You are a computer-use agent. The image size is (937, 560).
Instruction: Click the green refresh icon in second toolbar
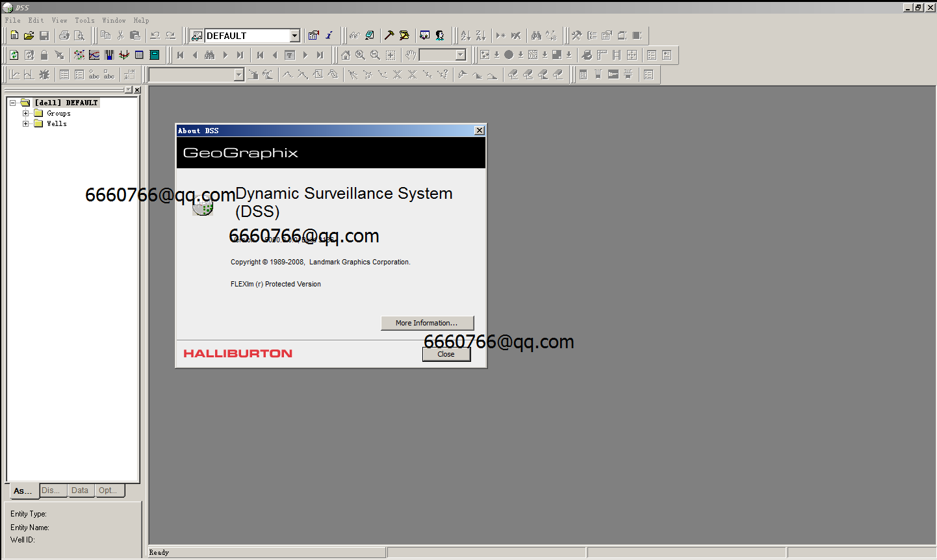tap(14, 55)
